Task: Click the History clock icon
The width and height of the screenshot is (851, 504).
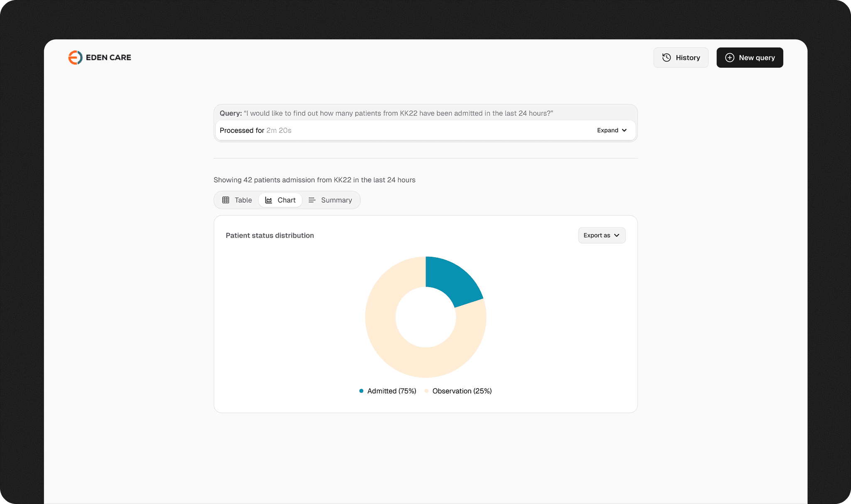Action: (667, 57)
